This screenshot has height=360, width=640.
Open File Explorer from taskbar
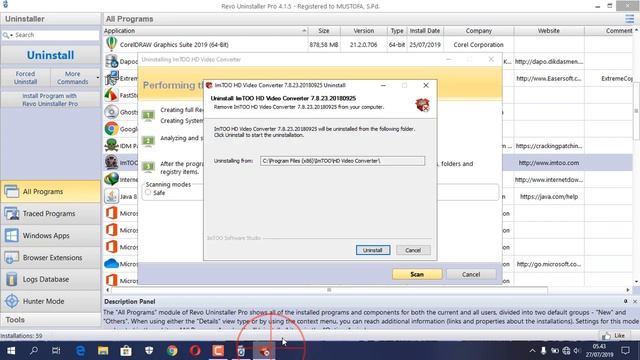click(x=103, y=351)
